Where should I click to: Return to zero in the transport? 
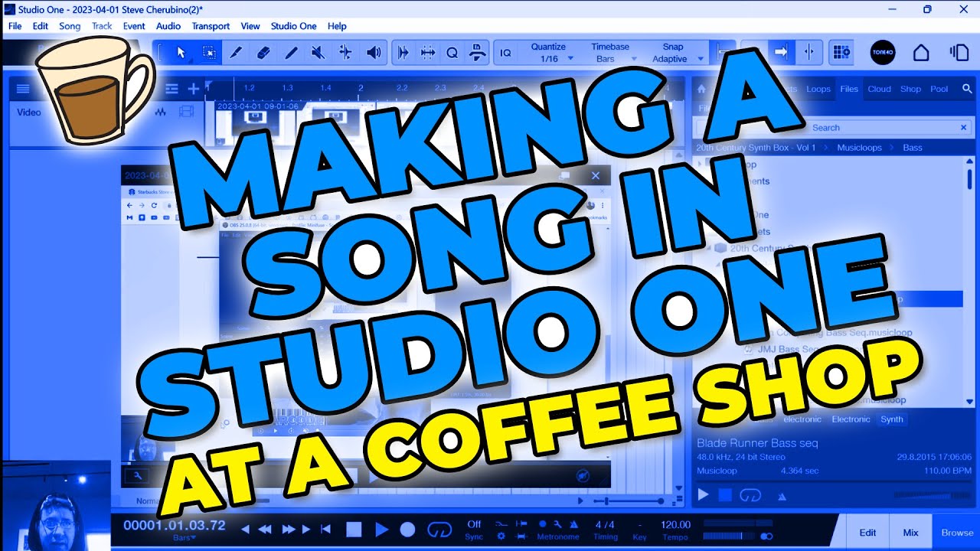coord(325,529)
